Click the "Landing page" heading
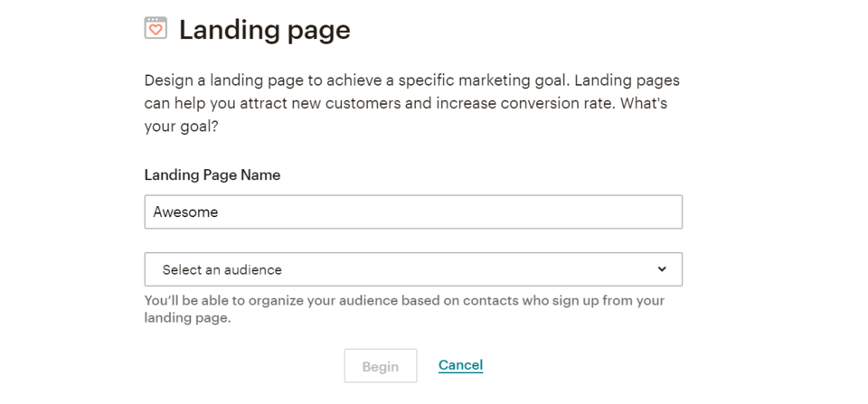The height and width of the screenshot is (404, 868). (x=264, y=30)
